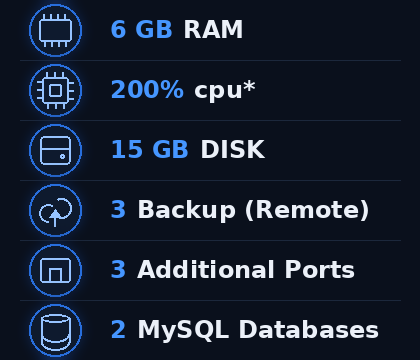Click the (Remote) text
This screenshot has width=420, height=360.
click(307, 210)
